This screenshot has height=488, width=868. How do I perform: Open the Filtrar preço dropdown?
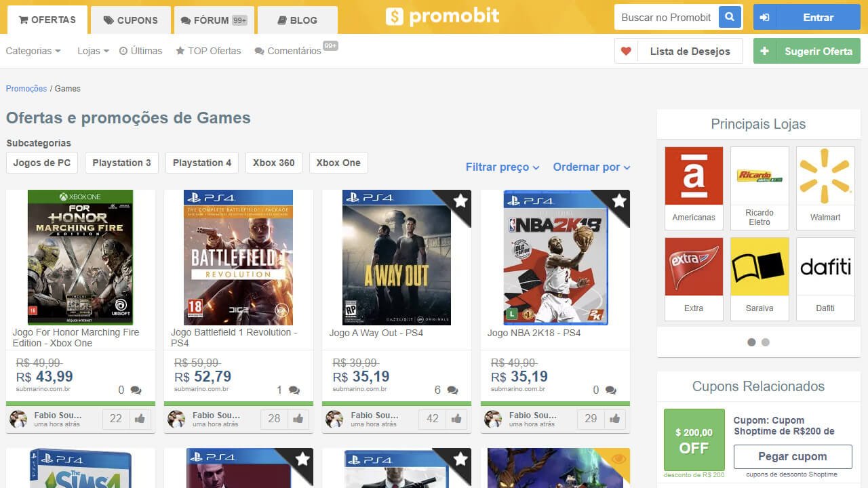[x=502, y=167]
